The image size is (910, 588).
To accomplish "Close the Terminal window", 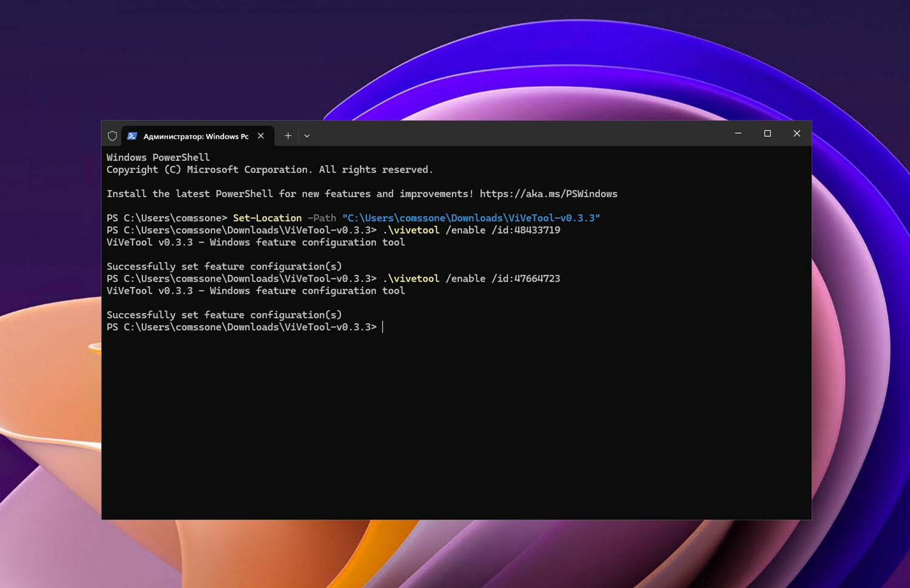I will coord(797,133).
